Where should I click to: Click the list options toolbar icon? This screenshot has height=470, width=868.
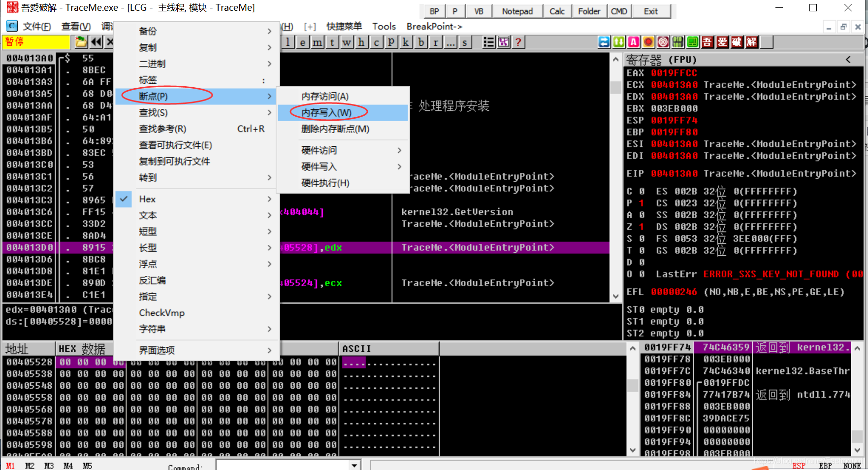(489, 42)
